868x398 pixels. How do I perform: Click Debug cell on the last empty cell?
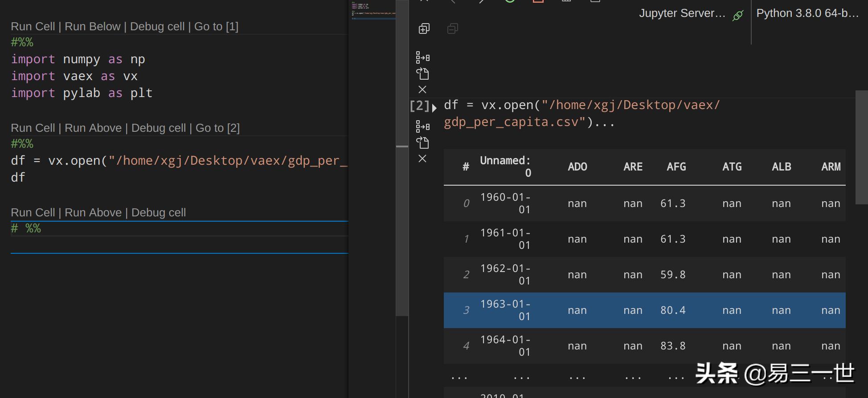tap(159, 213)
